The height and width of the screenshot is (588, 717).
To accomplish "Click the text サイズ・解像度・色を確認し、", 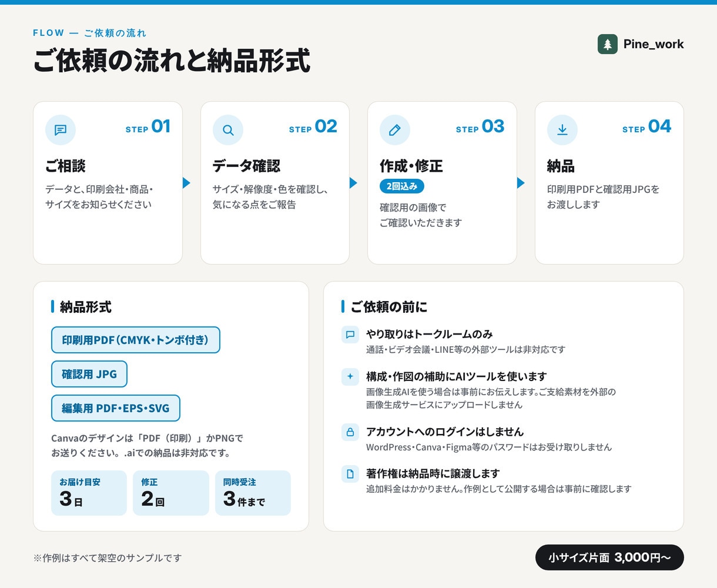I will [271, 189].
